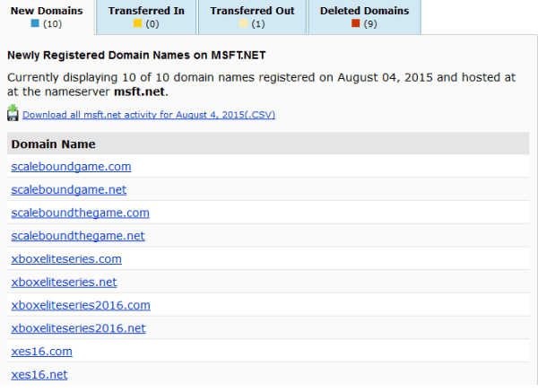538x392 pixels.
Task: Visit scaleboundthegame.net link
Action: (77, 236)
